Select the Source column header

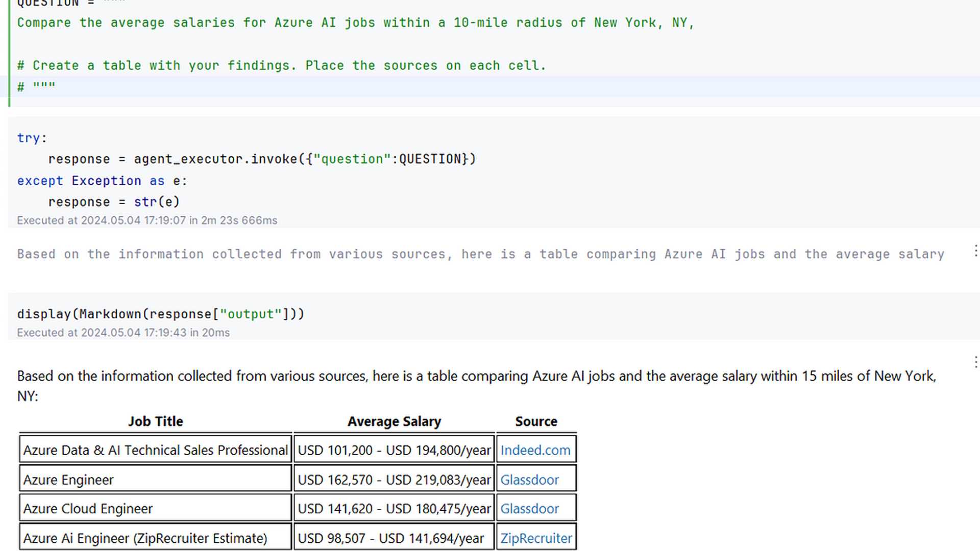point(536,421)
